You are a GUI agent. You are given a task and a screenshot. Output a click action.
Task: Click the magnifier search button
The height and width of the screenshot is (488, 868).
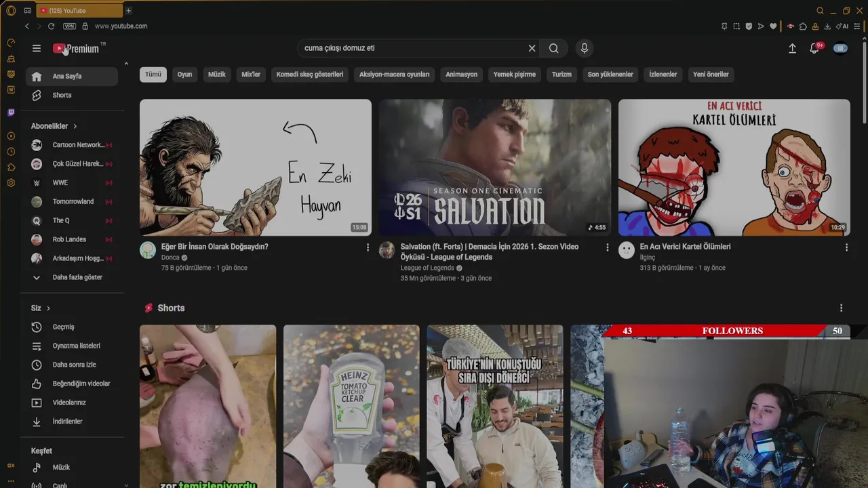(x=554, y=48)
